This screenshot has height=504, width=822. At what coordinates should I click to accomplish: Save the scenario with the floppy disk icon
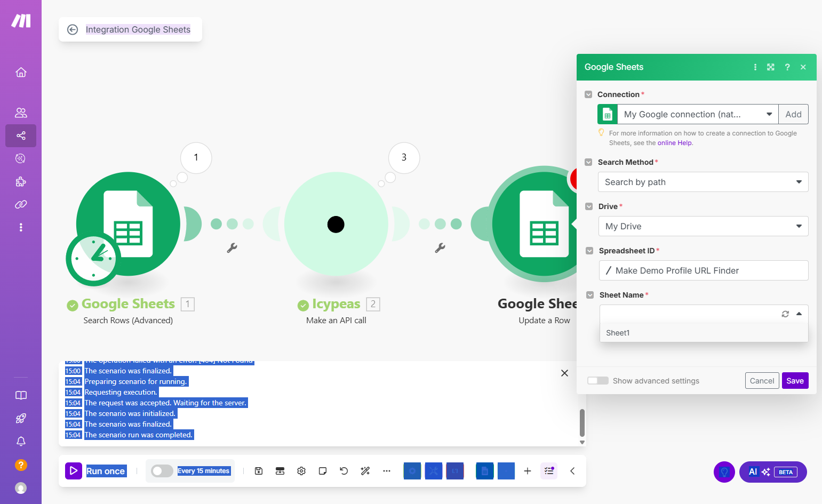[x=259, y=471]
